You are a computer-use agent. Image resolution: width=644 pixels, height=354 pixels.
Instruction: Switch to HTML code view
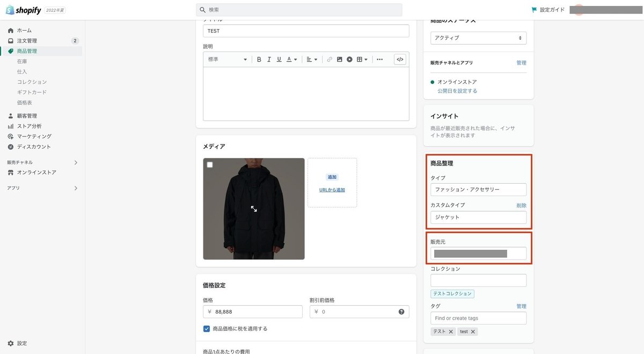tap(400, 60)
